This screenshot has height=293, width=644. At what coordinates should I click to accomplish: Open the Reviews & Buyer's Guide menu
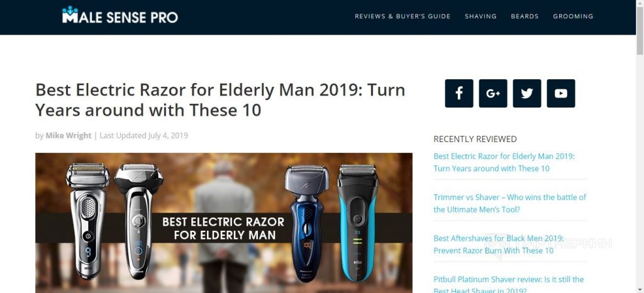pos(402,16)
